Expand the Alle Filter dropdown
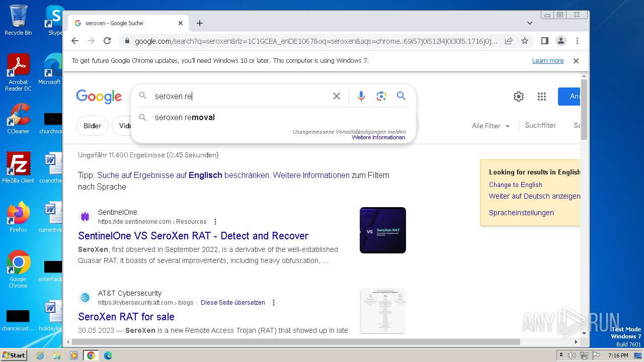This screenshot has height=362, width=644. (491, 126)
